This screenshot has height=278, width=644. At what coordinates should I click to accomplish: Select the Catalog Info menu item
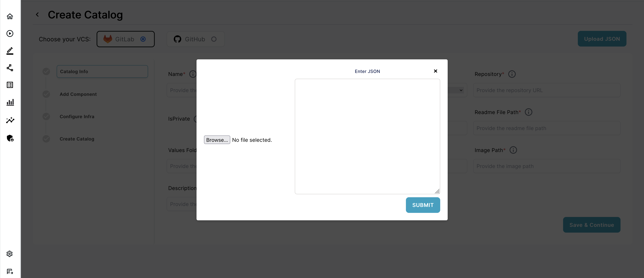point(102,71)
